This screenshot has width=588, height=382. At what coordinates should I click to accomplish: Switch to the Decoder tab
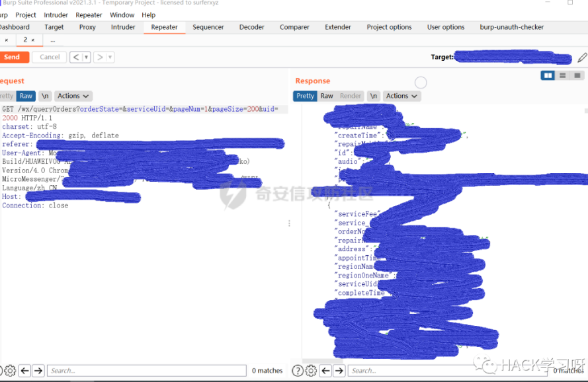[251, 27]
